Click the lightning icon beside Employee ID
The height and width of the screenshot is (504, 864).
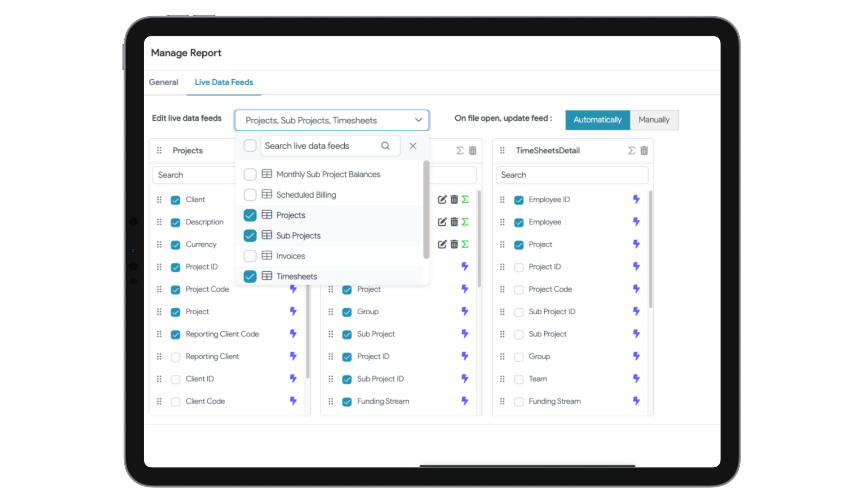[636, 199]
